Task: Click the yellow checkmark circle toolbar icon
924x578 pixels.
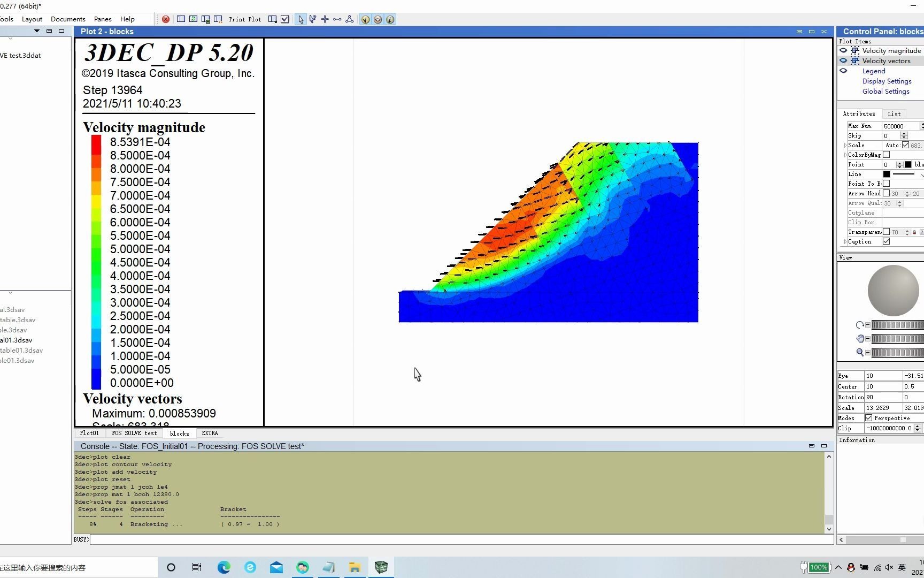Action: (x=365, y=19)
